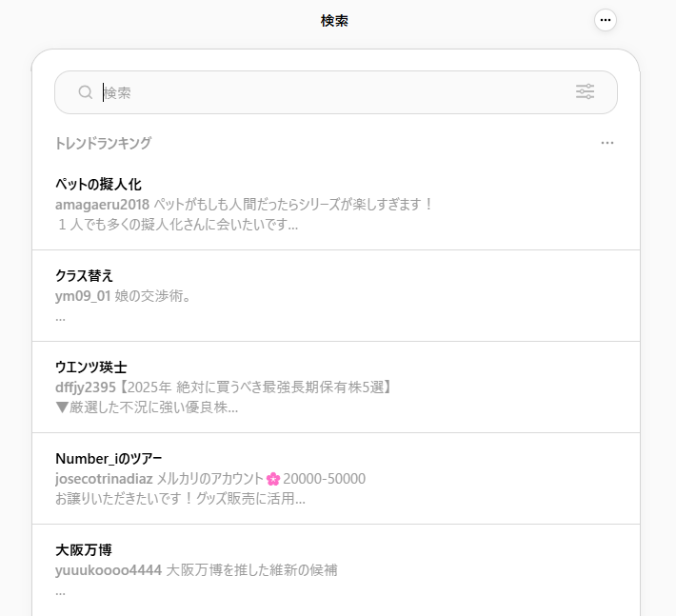The height and width of the screenshot is (616, 676).
Task: Click username josecotrinadiaz
Action: (104, 479)
